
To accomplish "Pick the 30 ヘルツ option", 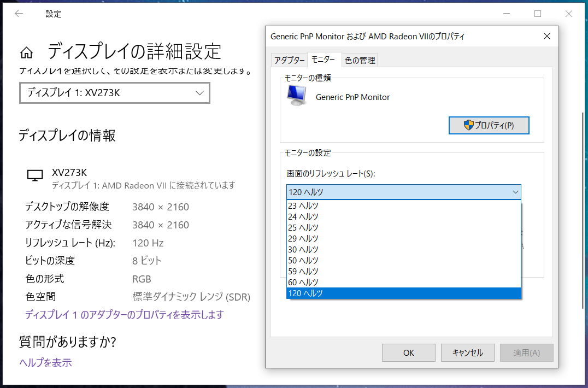I will click(403, 249).
